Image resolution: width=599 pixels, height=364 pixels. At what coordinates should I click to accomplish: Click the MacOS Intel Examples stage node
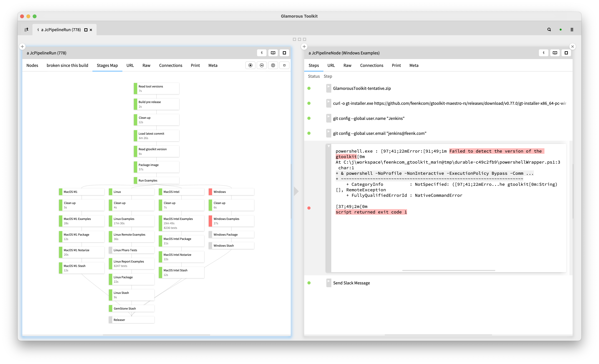(181, 223)
